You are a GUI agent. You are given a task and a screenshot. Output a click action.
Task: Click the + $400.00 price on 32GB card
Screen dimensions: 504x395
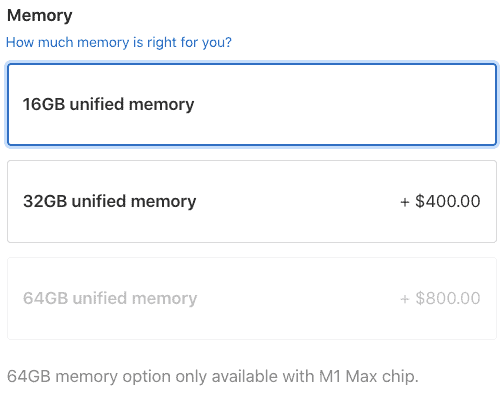pos(440,201)
